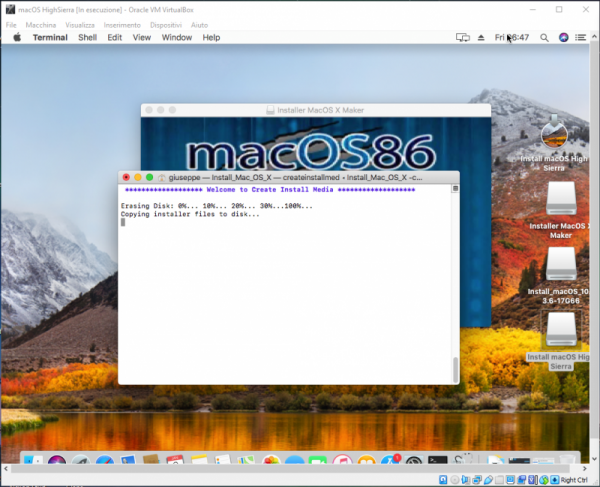
Task: Click the VirtualBox optical drive indicator
Action: [x=455, y=480]
